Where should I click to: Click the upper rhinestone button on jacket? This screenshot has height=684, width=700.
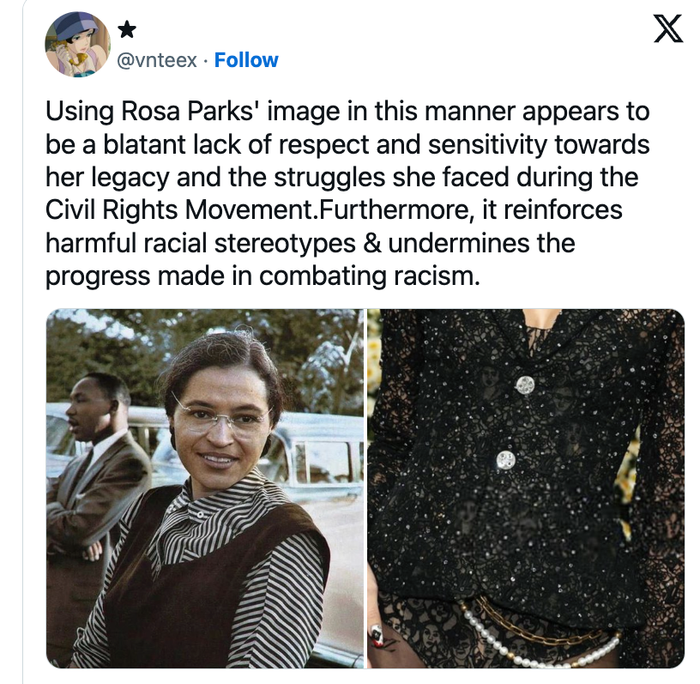(525, 384)
